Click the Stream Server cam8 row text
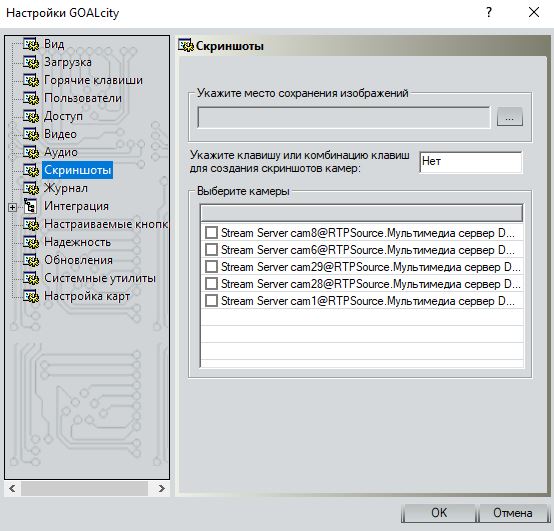 click(x=367, y=233)
